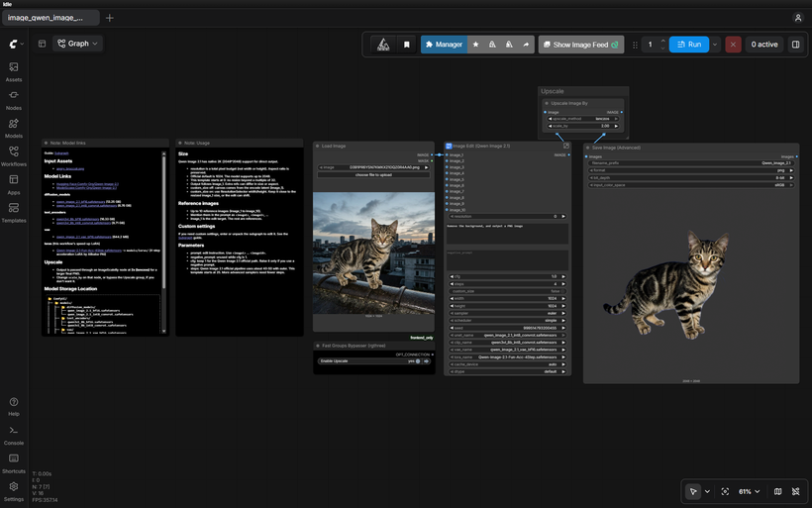Screen dimensions: 812x508
Task: Click the Upscale group title
Action: [552, 91]
